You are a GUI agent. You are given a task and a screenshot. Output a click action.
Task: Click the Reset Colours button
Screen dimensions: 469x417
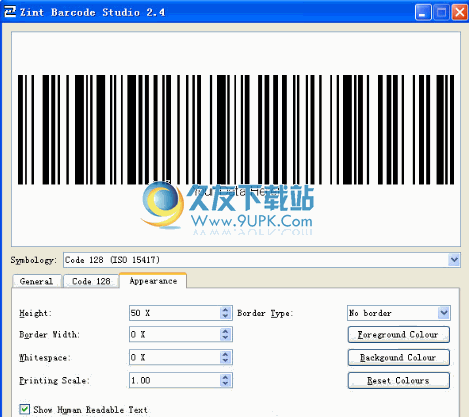click(x=399, y=380)
